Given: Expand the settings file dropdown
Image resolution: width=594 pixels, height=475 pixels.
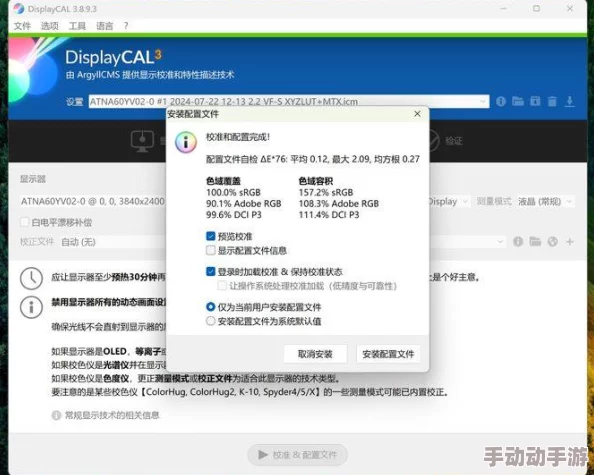Looking at the screenshot, I should tap(483, 102).
